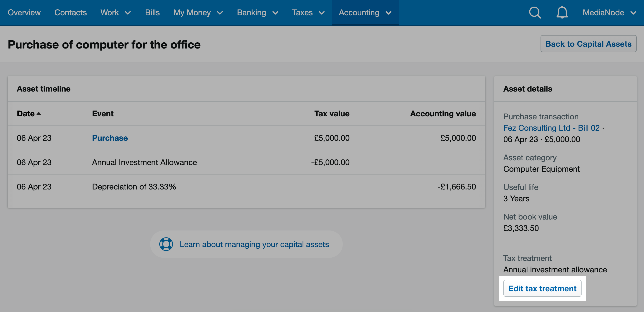
Task: Open the Purchase event link
Action: pos(110,138)
